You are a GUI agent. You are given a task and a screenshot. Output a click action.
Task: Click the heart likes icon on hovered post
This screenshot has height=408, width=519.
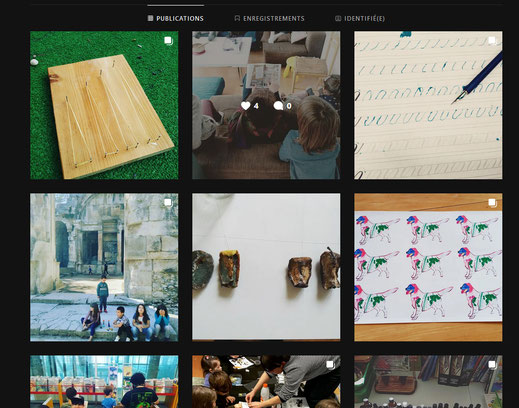[246, 106]
